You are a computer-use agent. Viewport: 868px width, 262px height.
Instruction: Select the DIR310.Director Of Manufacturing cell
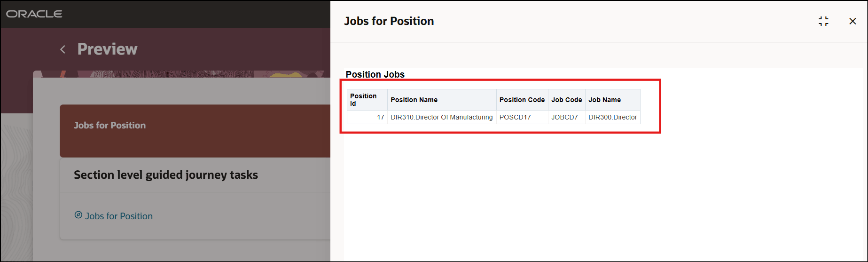coord(442,117)
